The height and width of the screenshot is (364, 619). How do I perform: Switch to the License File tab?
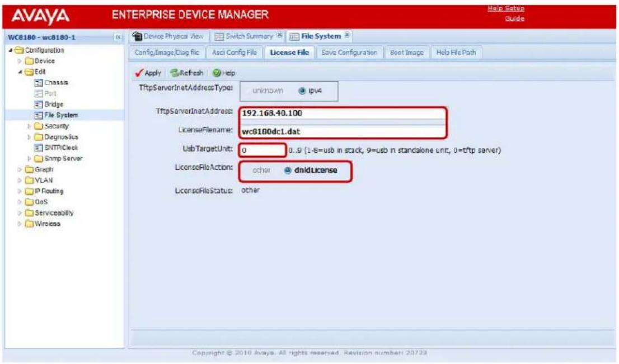tap(289, 53)
